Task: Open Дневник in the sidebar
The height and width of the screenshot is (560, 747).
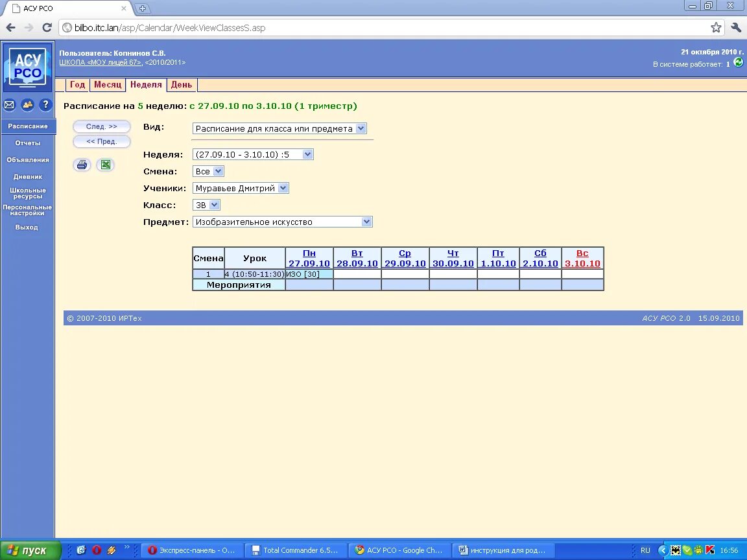Action: [28, 177]
